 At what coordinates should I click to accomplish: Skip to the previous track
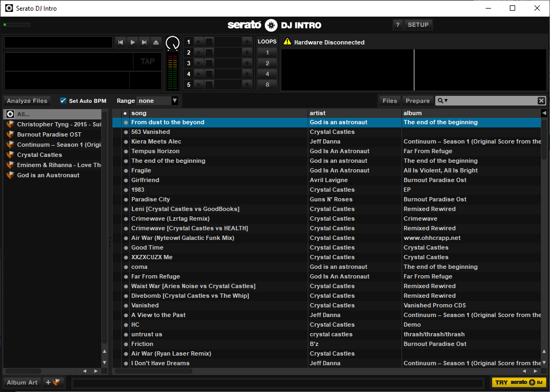(x=121, y=42)
